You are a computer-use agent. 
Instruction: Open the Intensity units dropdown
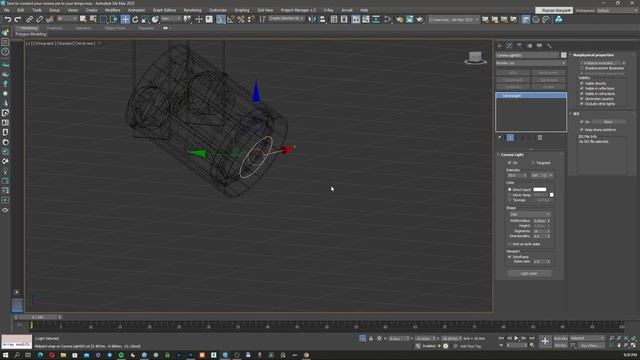click(x=542, y=175)
